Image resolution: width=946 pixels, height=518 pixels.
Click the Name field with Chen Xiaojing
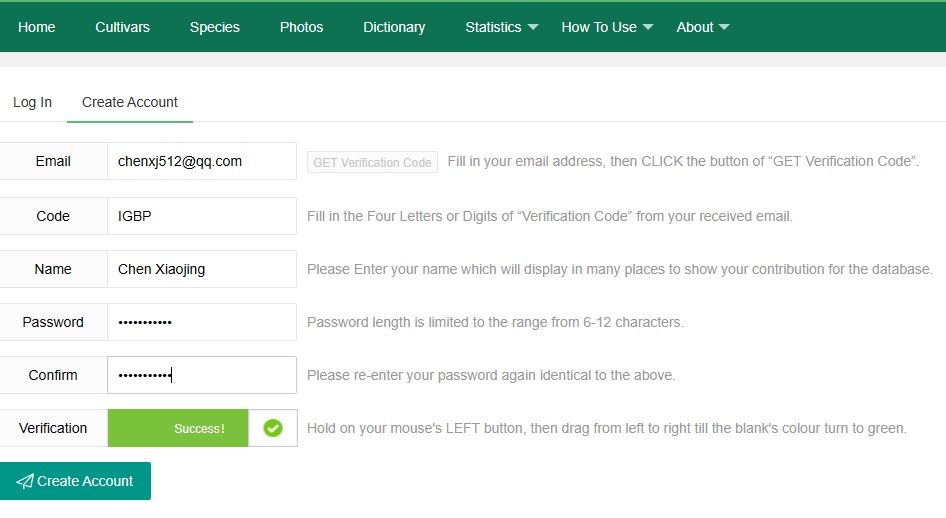pyautogui.click(x=202, y=269)
